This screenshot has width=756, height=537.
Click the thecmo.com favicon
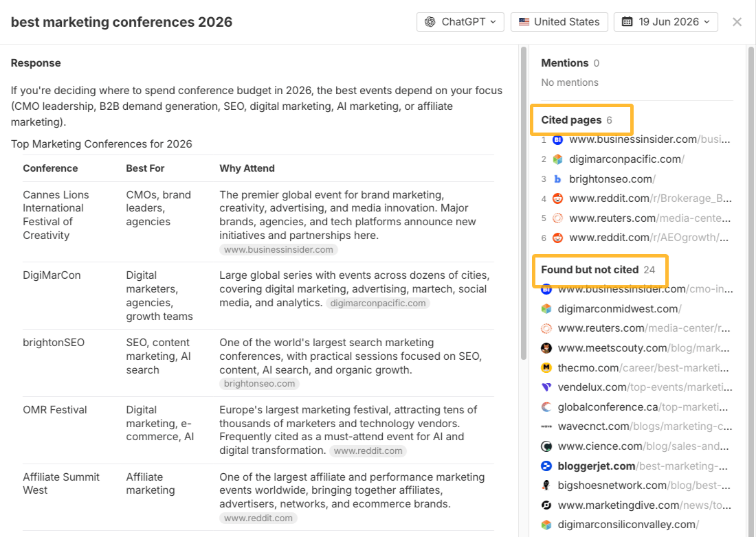546,368
